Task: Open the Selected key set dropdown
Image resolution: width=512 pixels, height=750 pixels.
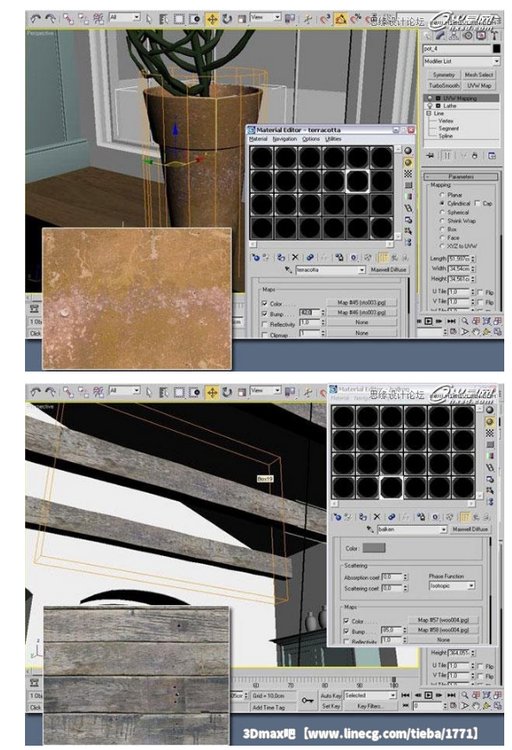Action: point(370,695)
